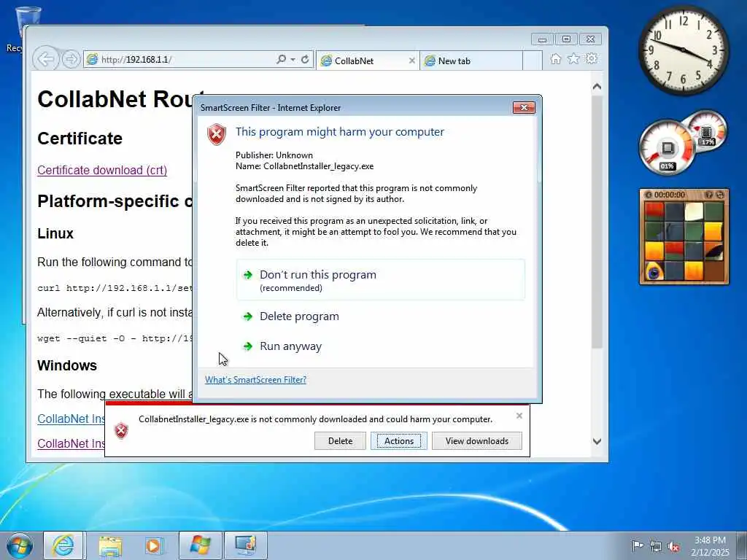Click the Certificate heading on the page
747x560 pixels.
(x=80, y=139)
